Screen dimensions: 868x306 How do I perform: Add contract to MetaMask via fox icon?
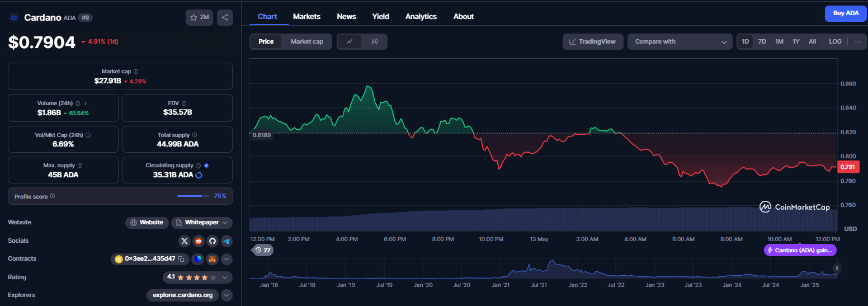pos(213,259)
